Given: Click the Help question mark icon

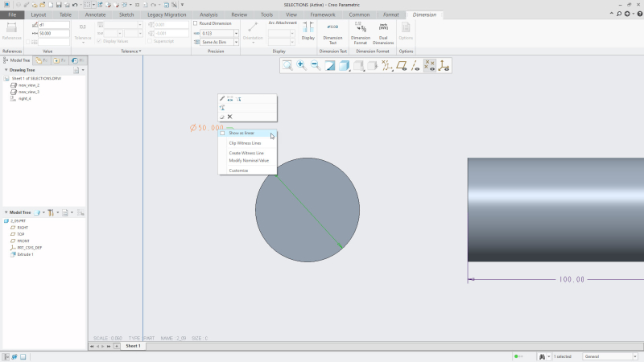Looking at the screenshot, I should (x=640, y=14).
